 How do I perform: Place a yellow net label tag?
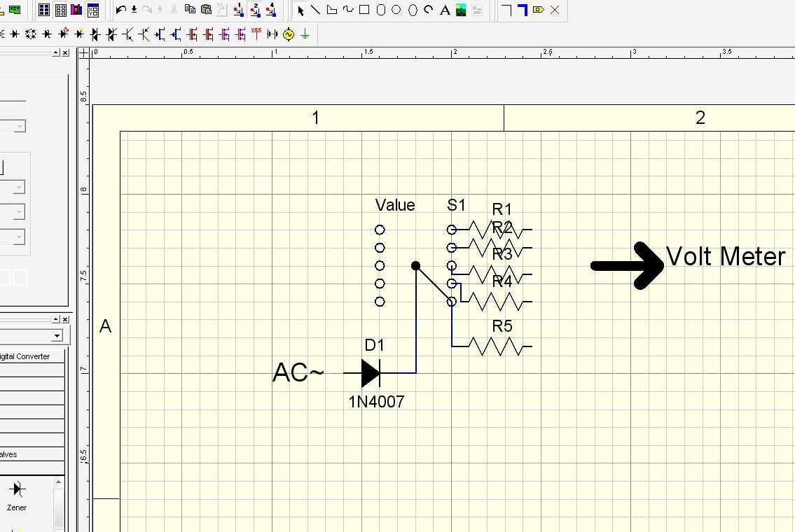point(538,10)
